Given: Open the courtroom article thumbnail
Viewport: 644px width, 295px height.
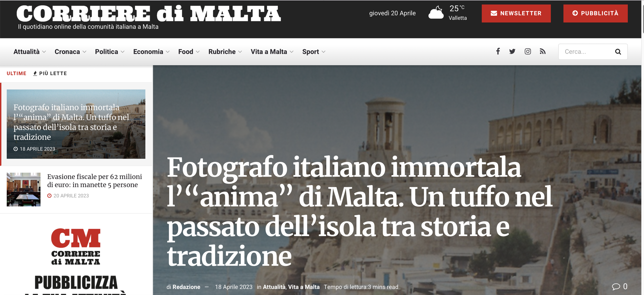Looking at the screenshot, I should click(23, 189).
